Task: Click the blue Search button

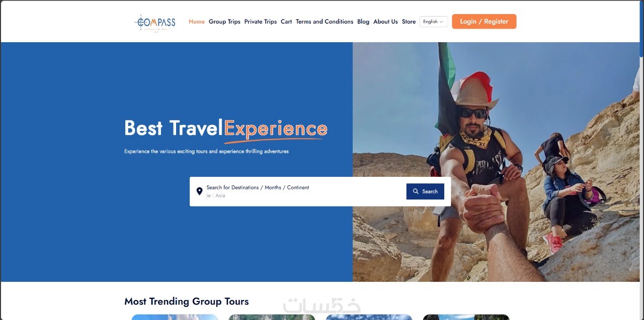Action: pos(425,191)
